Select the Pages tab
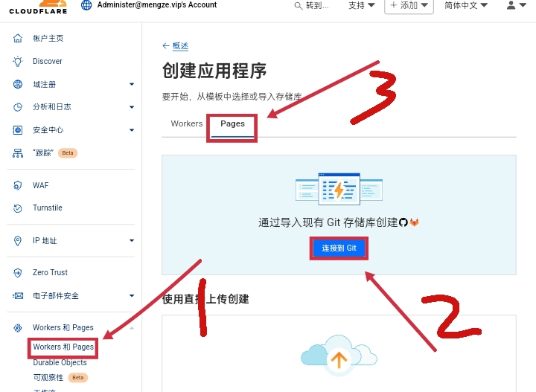This screenshot has height=392, width=536. coord(232,123)
